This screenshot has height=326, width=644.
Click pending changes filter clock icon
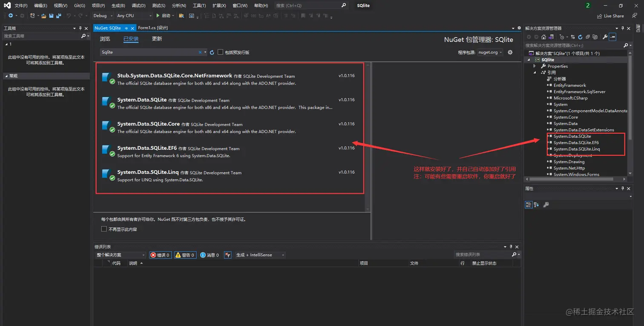click(561, 37)
